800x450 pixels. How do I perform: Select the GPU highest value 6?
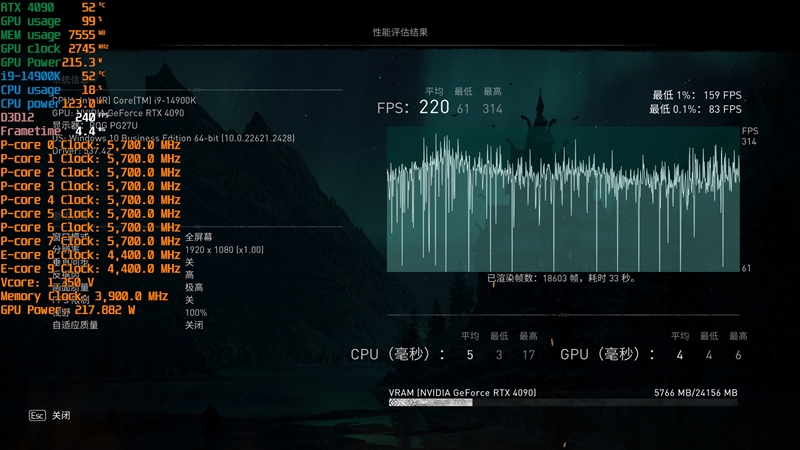coord(738,355)
